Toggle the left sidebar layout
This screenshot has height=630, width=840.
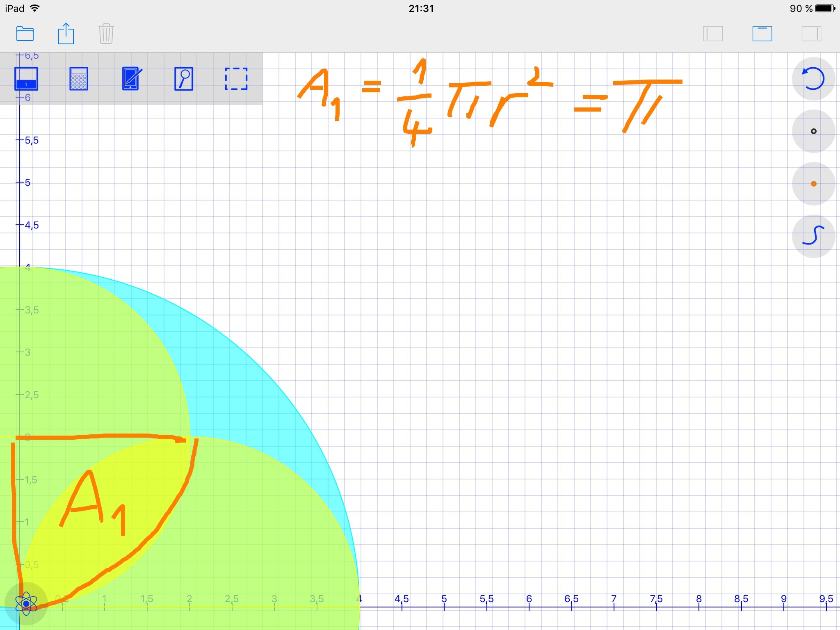point(713,34)
